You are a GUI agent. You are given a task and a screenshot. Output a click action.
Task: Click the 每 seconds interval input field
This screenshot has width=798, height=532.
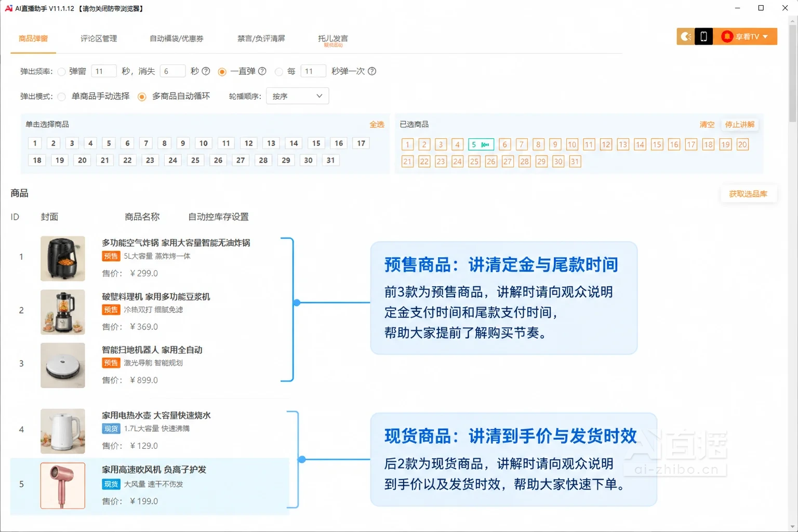point(313,71)
